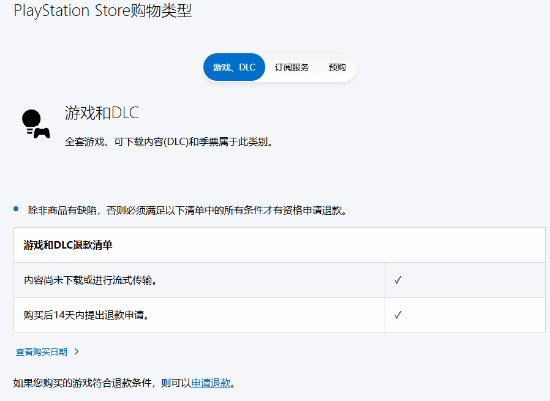The width and height of the screenshot is (550, 401).
Task: Click the checkmark for 购买后14天内 row
Action: (398, 315)
